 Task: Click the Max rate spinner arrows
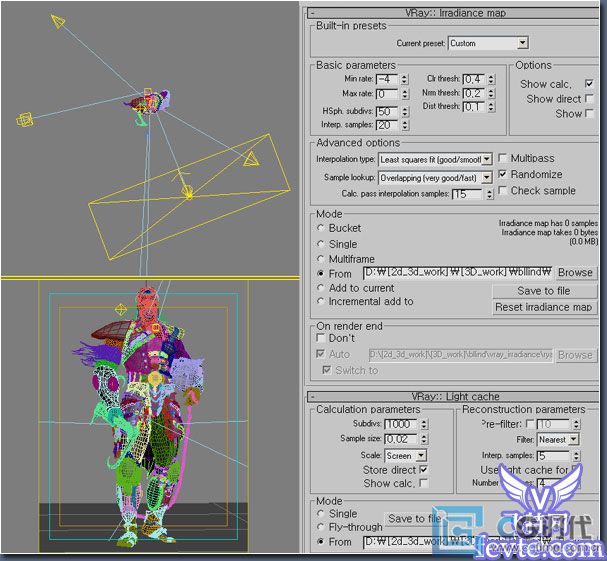point(405,94)
